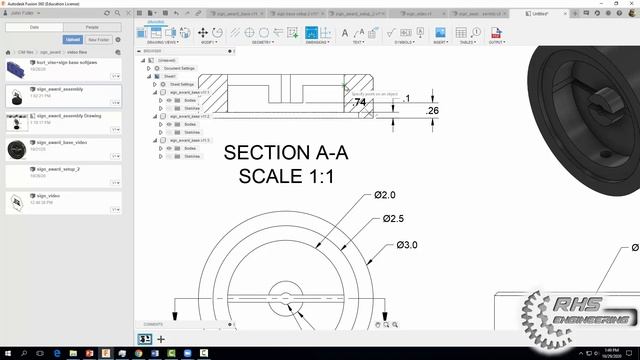Expand Document Settings in browser tree

(x=149, y=68)
